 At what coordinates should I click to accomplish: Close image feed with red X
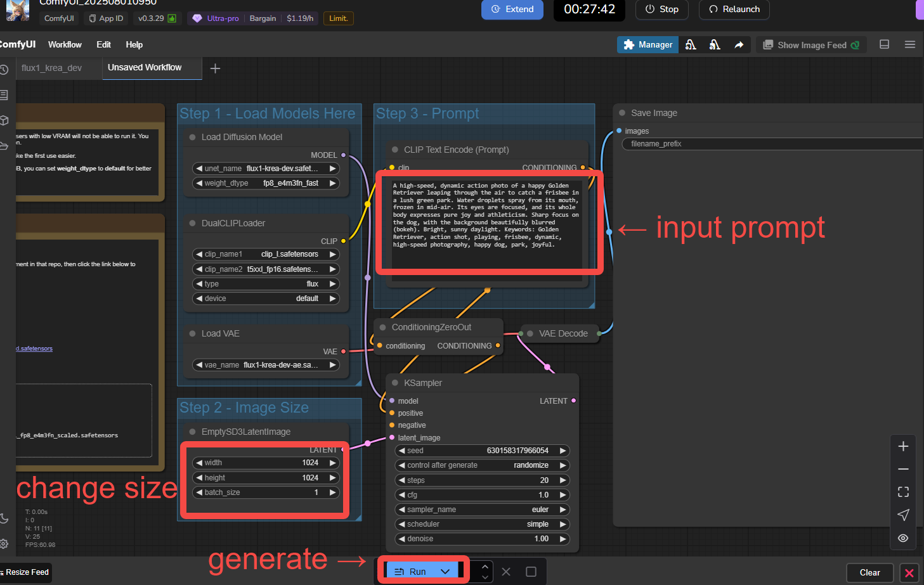(x=909, y=573)
